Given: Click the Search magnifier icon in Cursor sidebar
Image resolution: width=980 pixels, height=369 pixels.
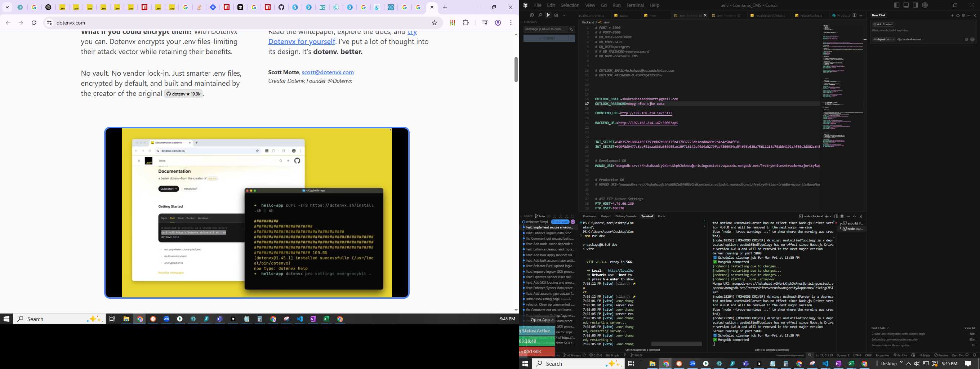Looking at the screenshot, I should (x=540, y=15).
